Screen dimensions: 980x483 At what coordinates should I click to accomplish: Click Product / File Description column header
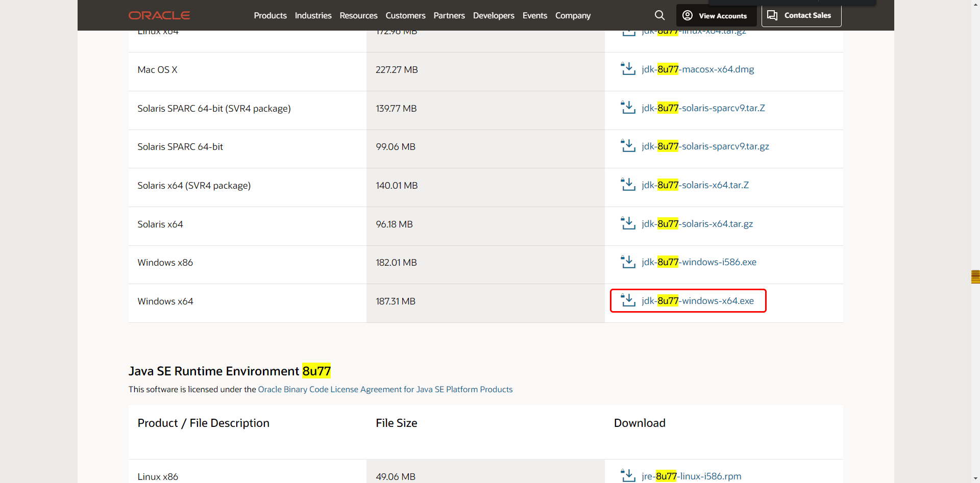pyautogui.click(x=203, y=423)
